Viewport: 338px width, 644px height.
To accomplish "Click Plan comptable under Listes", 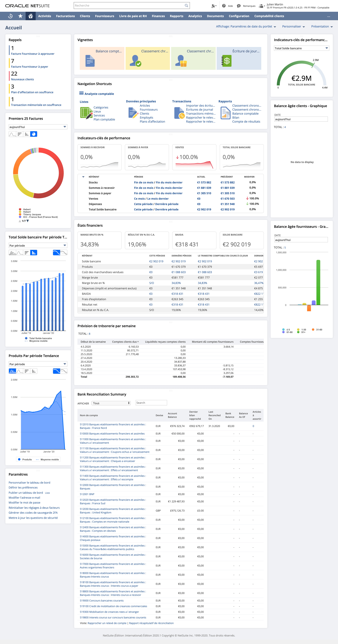I will coord(104,120).
